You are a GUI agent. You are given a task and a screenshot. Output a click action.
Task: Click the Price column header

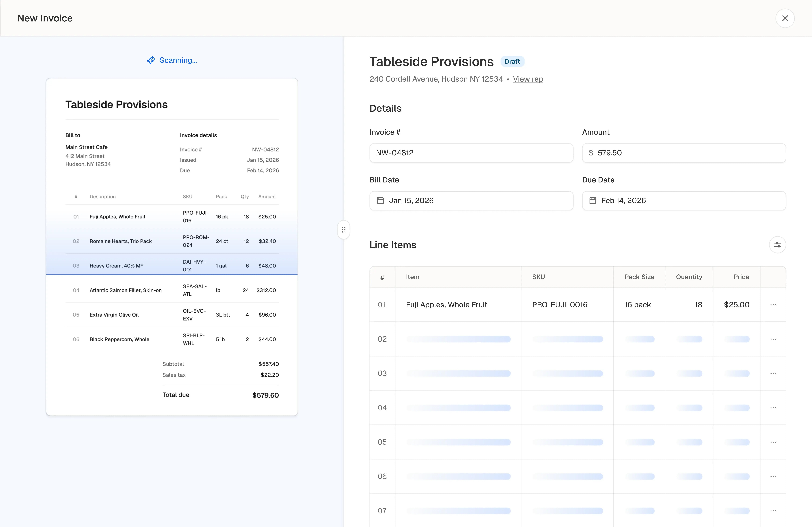737,277
